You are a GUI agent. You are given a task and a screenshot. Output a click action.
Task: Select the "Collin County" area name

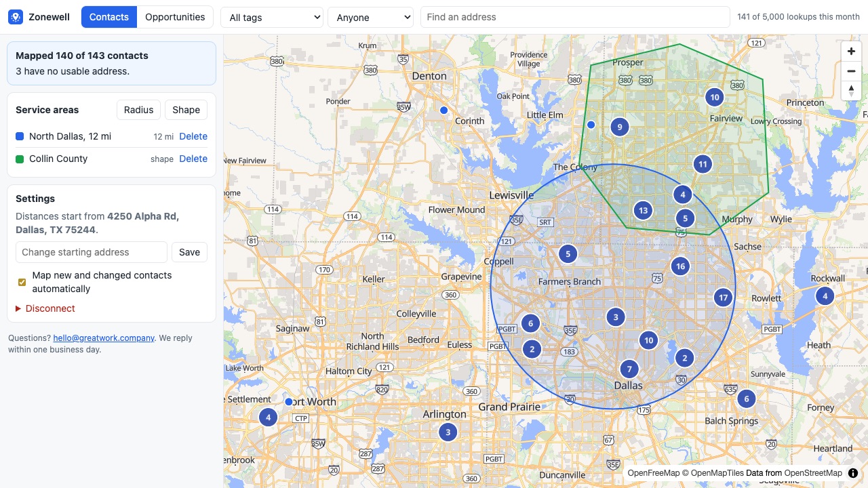click(58, 159)
